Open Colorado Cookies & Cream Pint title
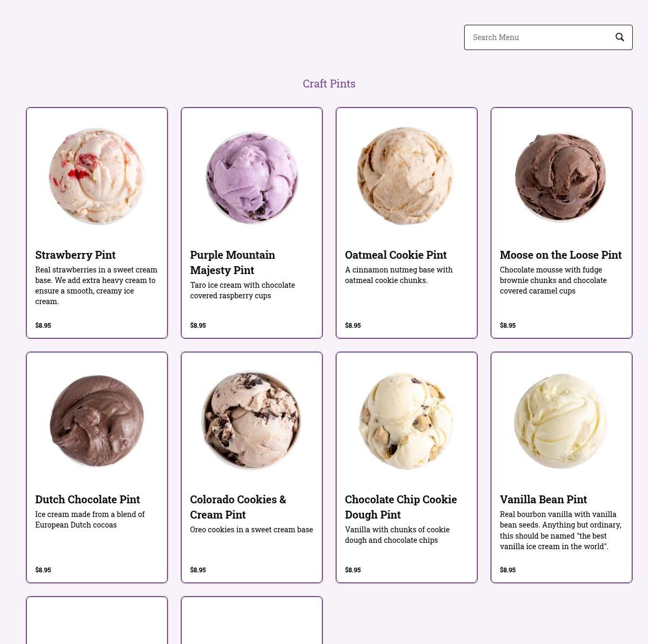The height and width of the screenshot is (644, 648). click(x=238, y=507)
